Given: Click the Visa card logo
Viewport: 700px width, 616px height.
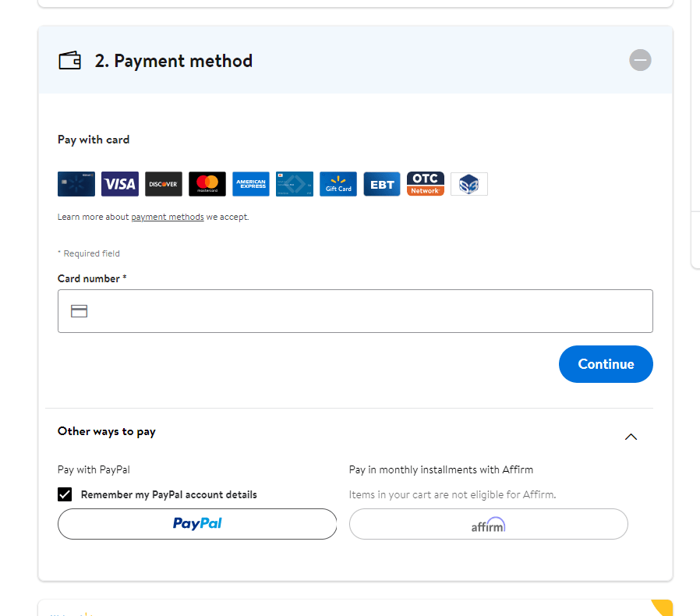Looking at the screenshot, I should (119, 184).
